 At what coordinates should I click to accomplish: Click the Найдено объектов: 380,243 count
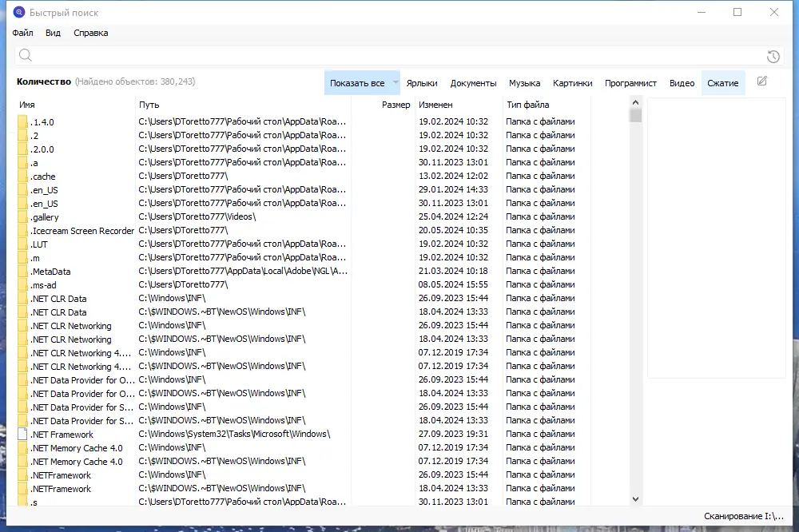pyautogui.click(x=135, y=81)
